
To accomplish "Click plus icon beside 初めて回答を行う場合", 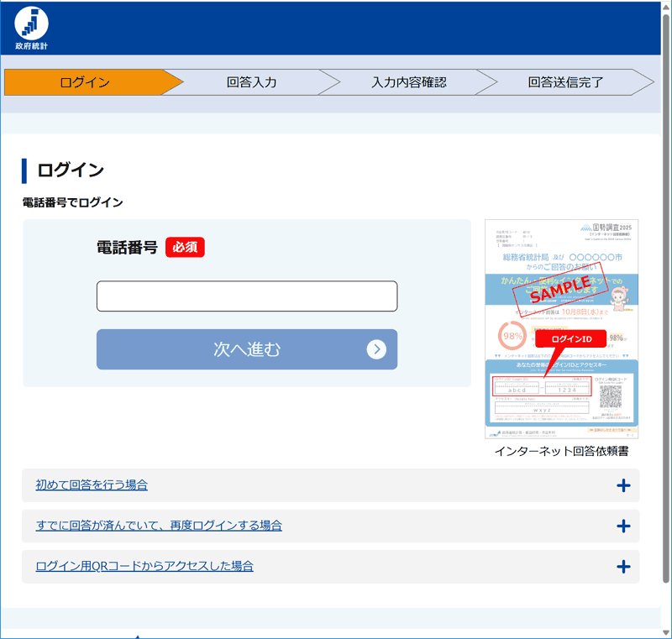I will tap(622, 485).
